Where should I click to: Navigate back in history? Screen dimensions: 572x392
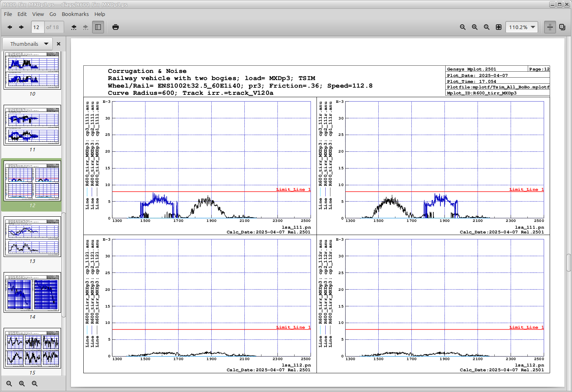(x=74, y=27)
